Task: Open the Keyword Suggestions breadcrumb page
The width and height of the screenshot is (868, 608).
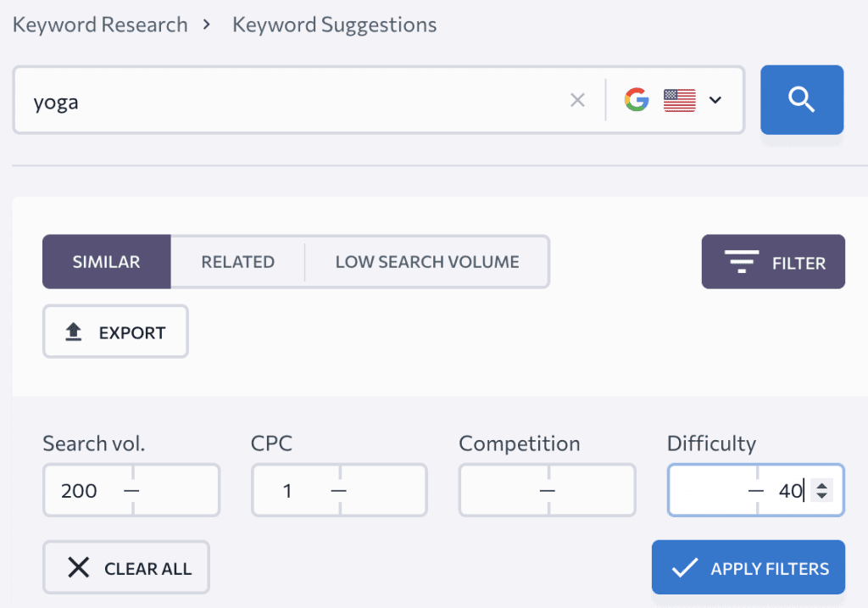Action: (333, 24)
